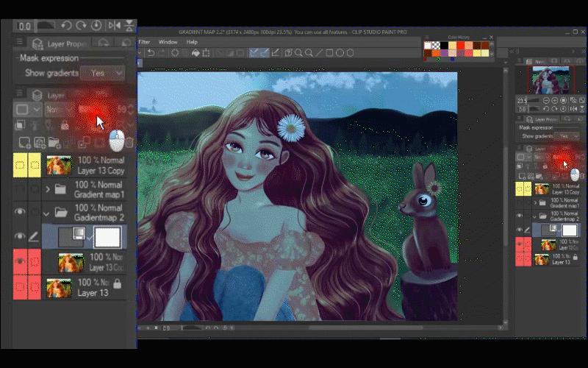This screenshot has height=368, width=588.
Task: Select the layer mask thumbnail in Gadientmap 2
Action: point(108,236)
